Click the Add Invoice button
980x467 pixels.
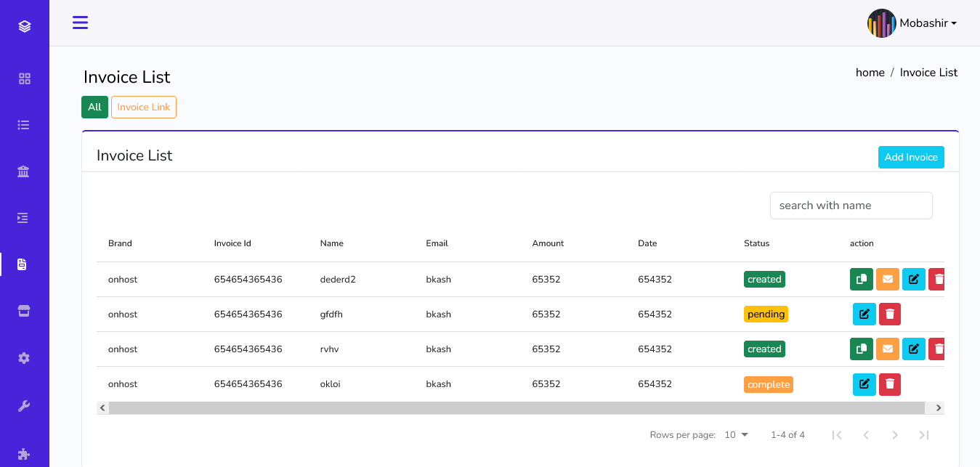(911, 157)
